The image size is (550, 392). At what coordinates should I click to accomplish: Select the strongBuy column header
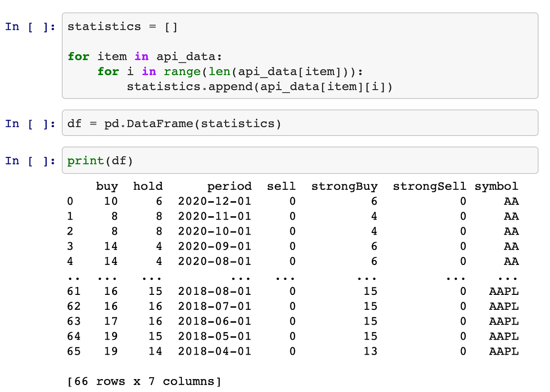point(345,186)
